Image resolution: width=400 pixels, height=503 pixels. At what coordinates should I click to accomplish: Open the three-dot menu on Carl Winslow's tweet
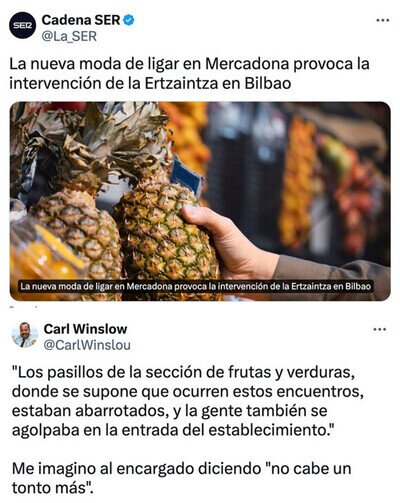pos(379,330)
